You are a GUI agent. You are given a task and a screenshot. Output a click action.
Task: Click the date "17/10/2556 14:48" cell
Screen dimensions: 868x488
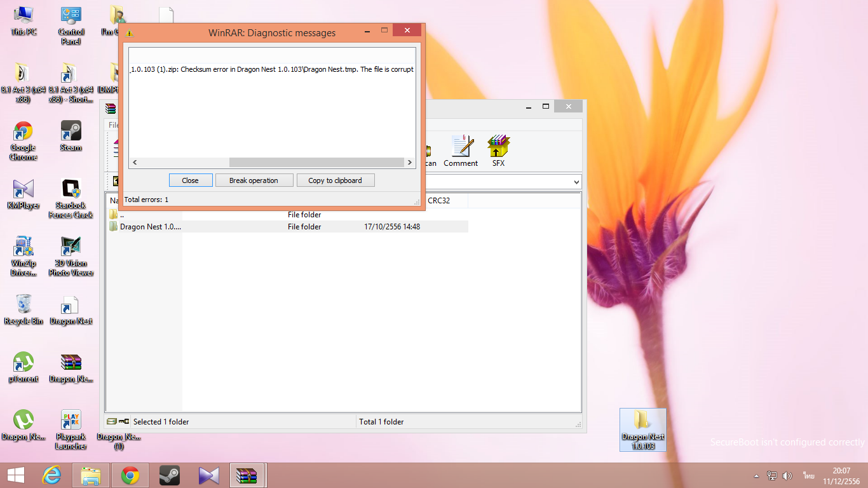[x=392, y=227]
